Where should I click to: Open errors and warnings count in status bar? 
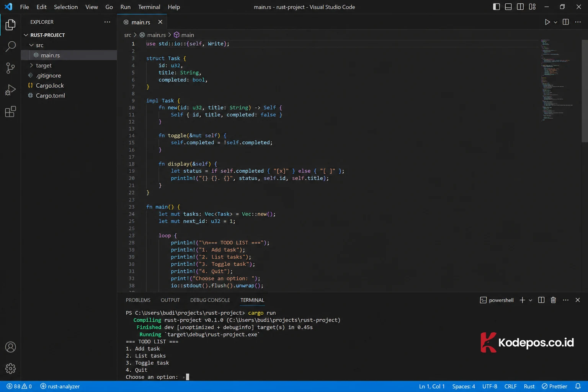[x=19, y=386]
